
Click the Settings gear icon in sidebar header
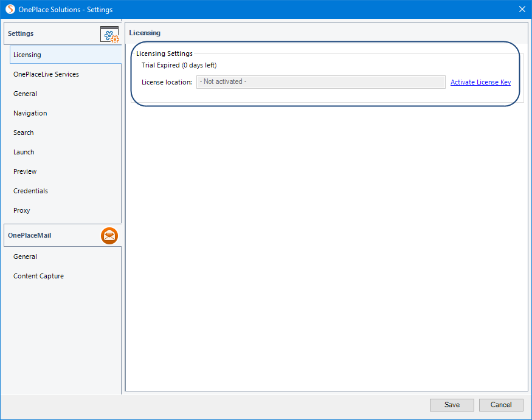click(109, 35)
